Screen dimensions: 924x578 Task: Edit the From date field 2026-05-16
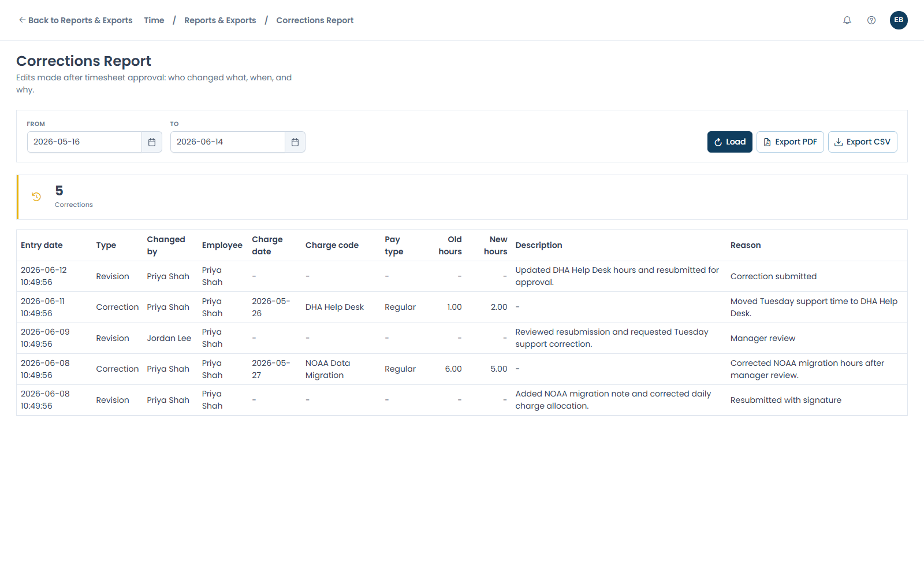(84, 142)
